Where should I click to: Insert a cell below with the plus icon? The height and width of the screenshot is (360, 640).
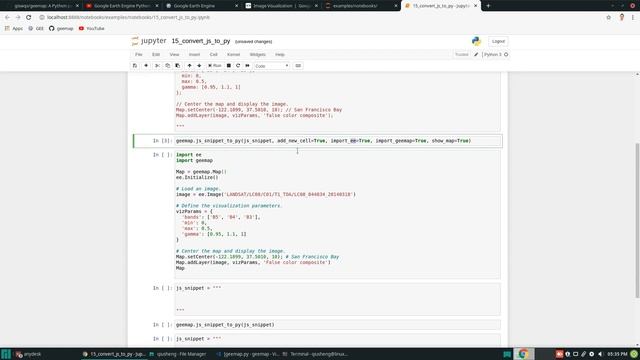[x=146, y=66]
